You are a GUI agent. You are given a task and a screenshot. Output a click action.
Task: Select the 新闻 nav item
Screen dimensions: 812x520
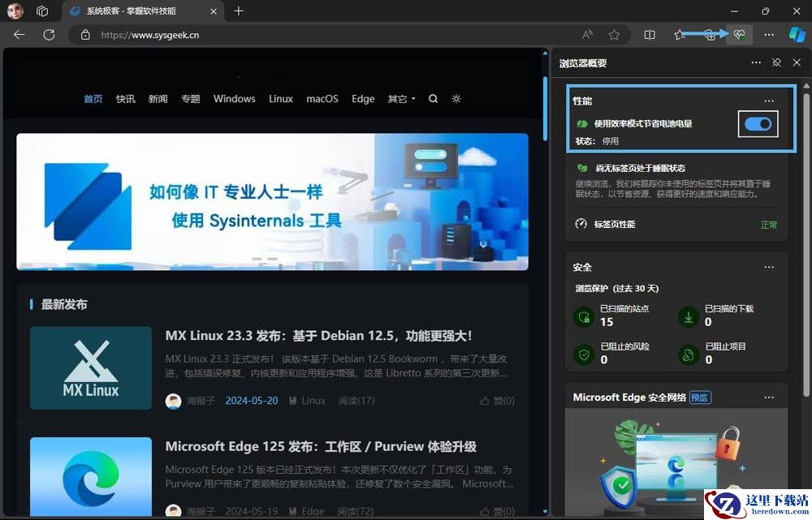158,99
